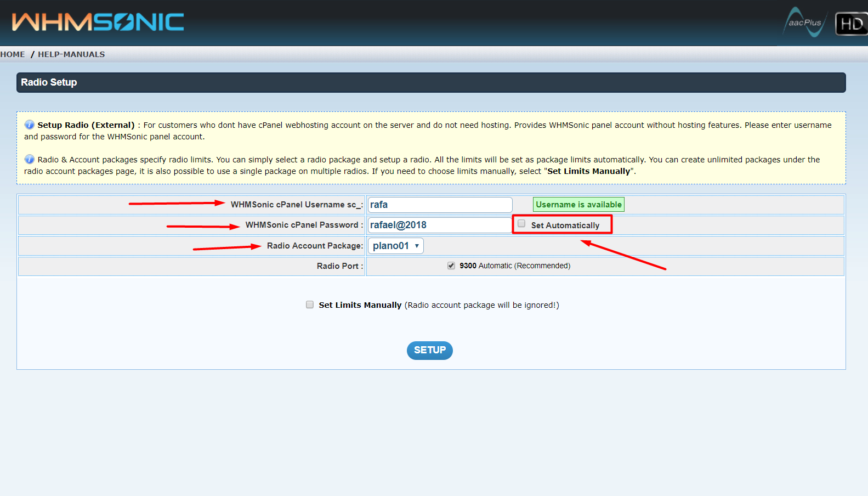Click info icon beside Radio & Account packages
Viewport: 868px width, 496px height.
coord(30,159)
